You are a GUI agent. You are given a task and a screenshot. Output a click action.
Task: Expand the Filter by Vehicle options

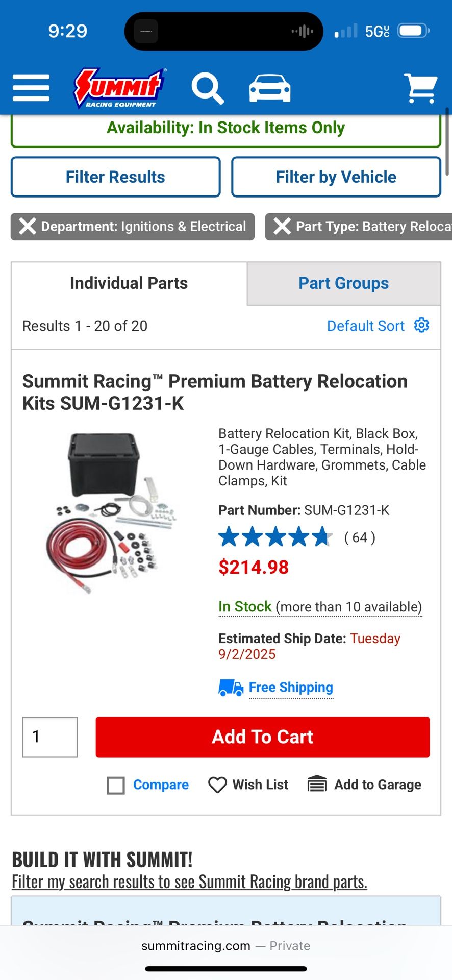pos(336,177)
